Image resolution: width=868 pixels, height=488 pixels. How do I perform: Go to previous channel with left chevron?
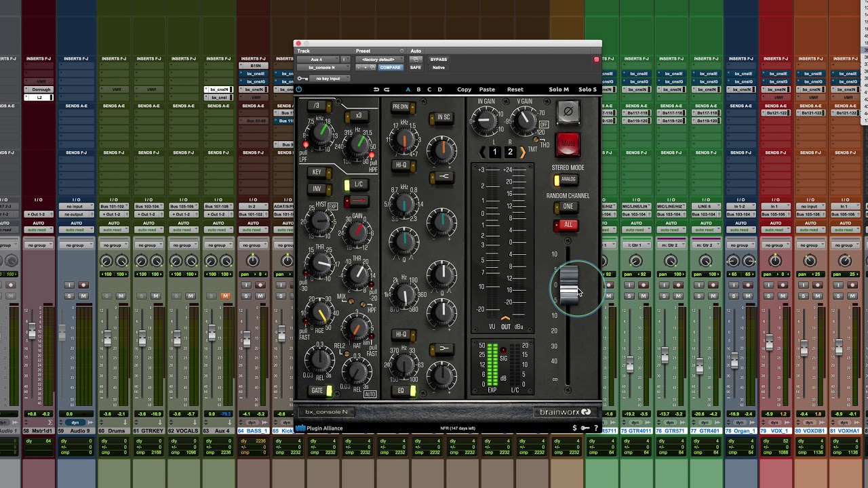pyautogui.click(x=483, y=152)
